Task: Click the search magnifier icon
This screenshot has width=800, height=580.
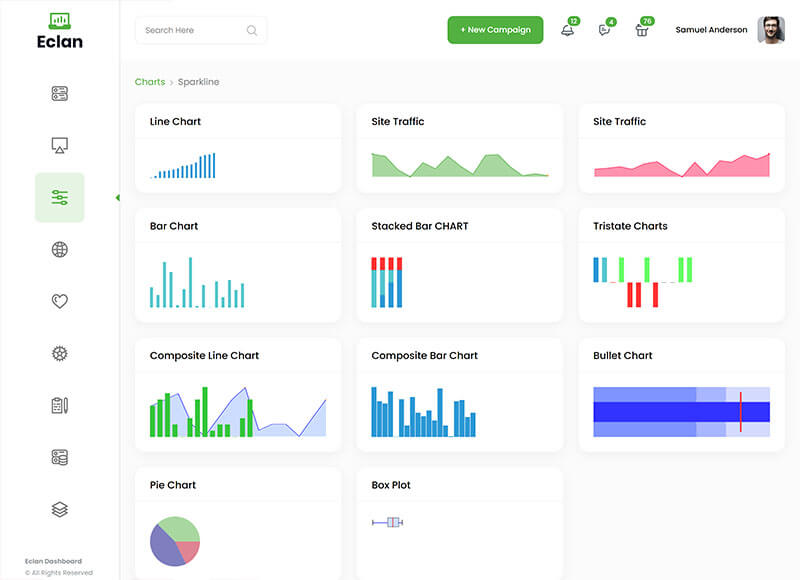Action: point(252,30)
